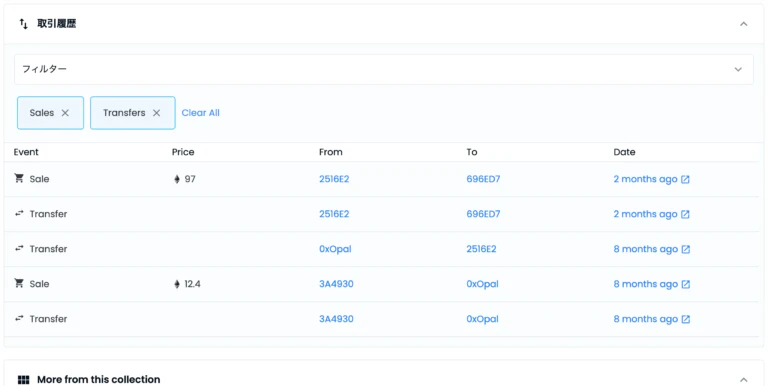This screenshot has height=386, width=768.
Task: Remove the Transfers filter chip
Action: click(156, 113)
